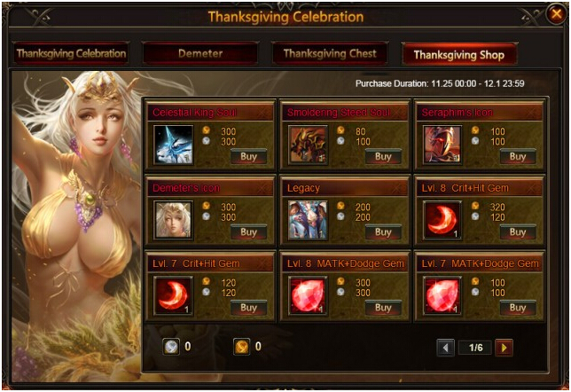Buy the Legacy item
The image size is (571, 392).
(x=383, y=232)
